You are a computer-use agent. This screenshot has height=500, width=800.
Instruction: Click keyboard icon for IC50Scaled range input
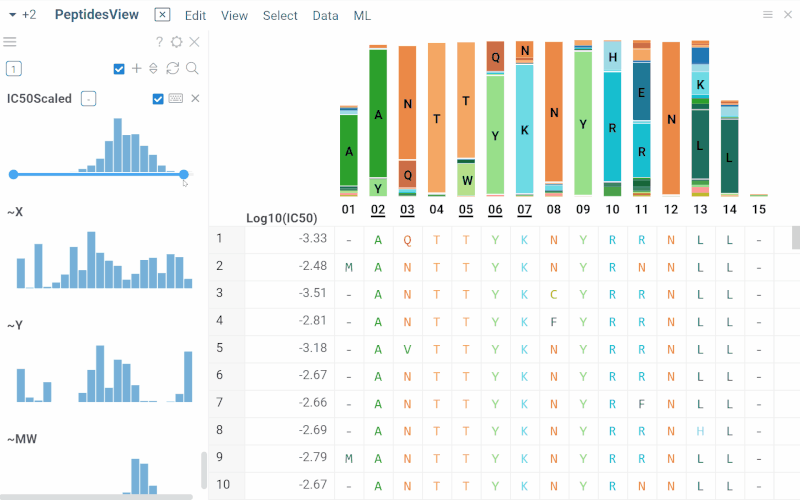176,98
